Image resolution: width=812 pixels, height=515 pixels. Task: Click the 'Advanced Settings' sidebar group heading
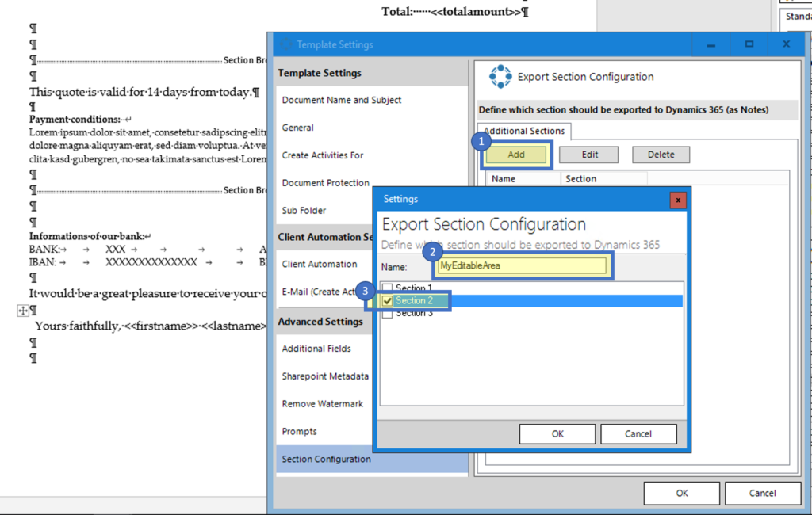(320, 322)
